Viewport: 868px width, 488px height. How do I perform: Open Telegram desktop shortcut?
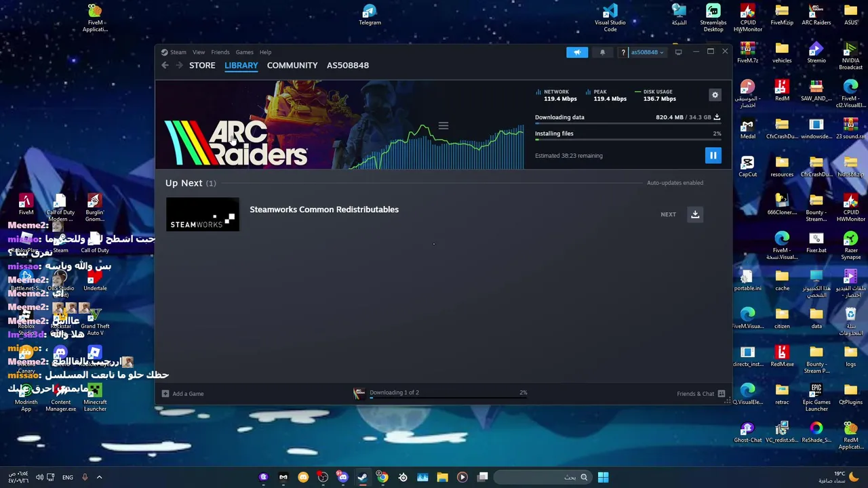370,15
